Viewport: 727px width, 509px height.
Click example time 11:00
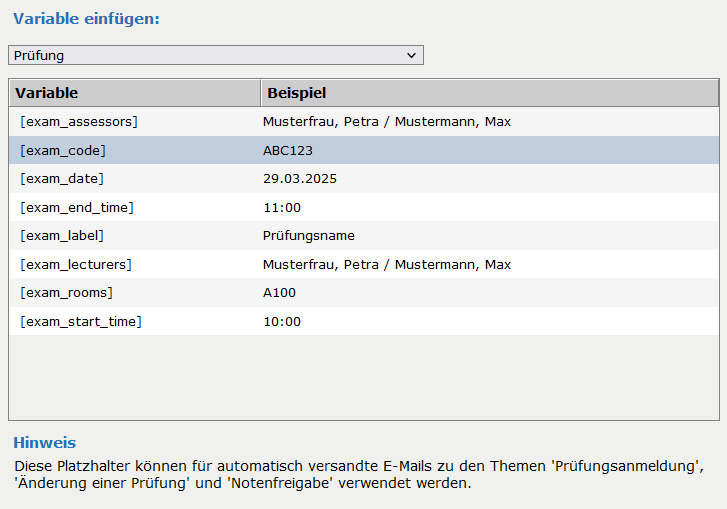[x=282, y=208]
